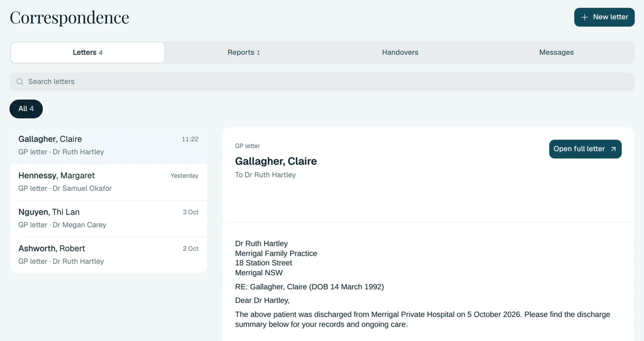This screenshot has height=341, width=644.
Task: Click the plus icon in New letter
Action: 584,17
